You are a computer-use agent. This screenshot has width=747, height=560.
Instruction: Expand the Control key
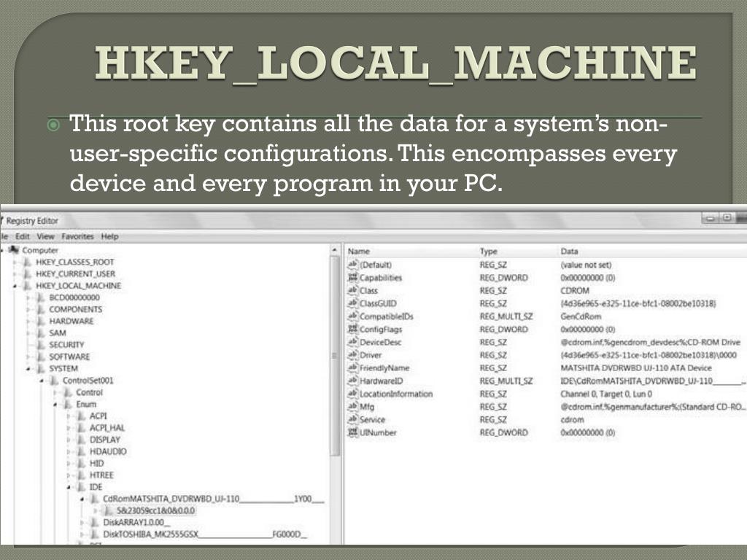[x=55, y=393]
